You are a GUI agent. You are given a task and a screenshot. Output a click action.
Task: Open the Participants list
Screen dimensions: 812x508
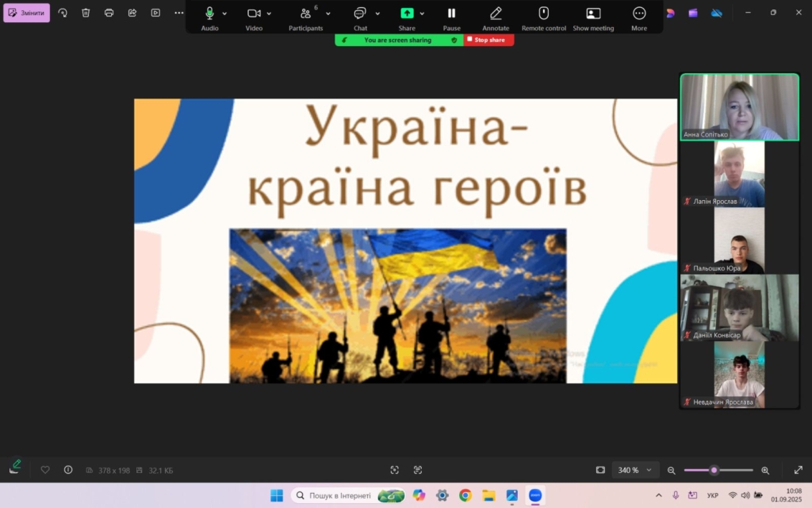pos(305,13)
